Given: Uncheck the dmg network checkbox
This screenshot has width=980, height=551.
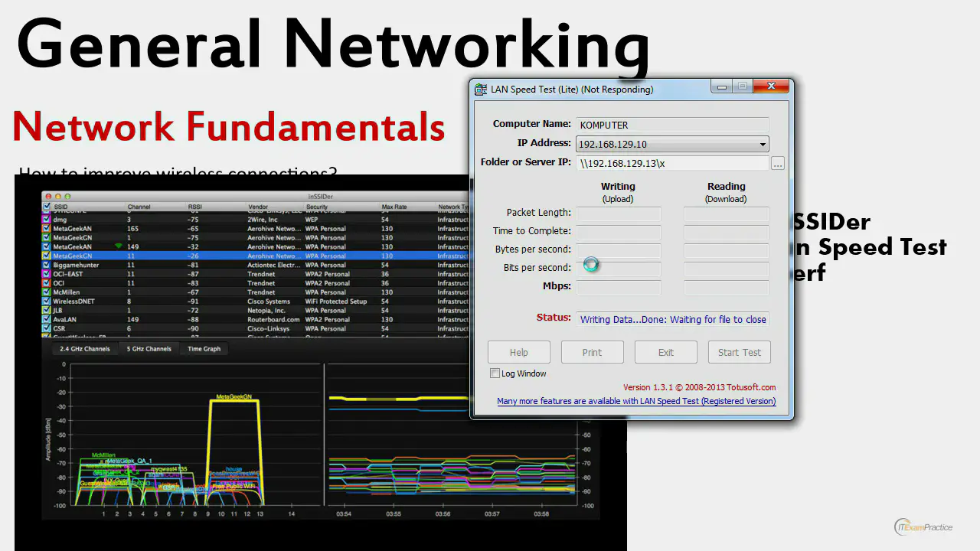Looking at the screenshot, I should click(x=47, y=220).
